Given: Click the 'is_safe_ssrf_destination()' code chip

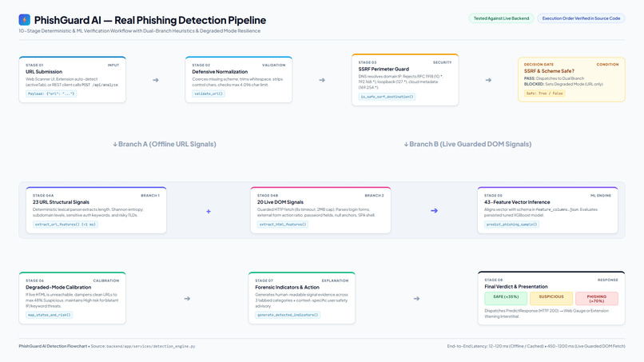Looking at the screenshot, I should 387,97.
